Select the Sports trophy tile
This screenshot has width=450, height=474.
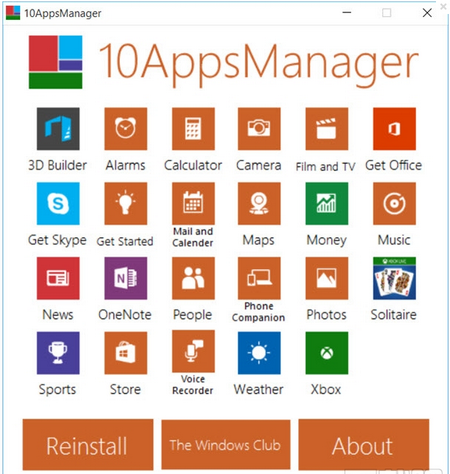58,353
